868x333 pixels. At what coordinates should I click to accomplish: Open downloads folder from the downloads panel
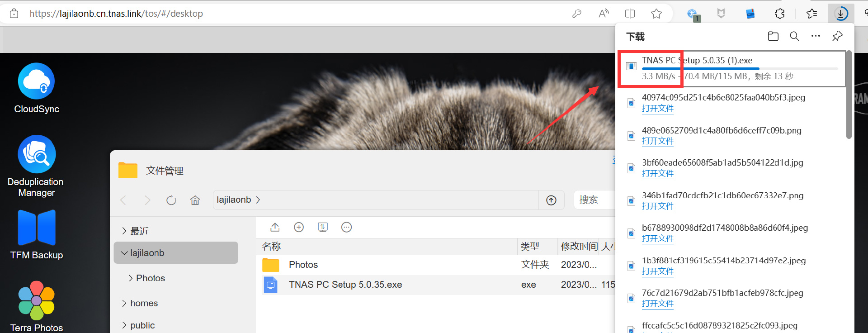(773, 36)
